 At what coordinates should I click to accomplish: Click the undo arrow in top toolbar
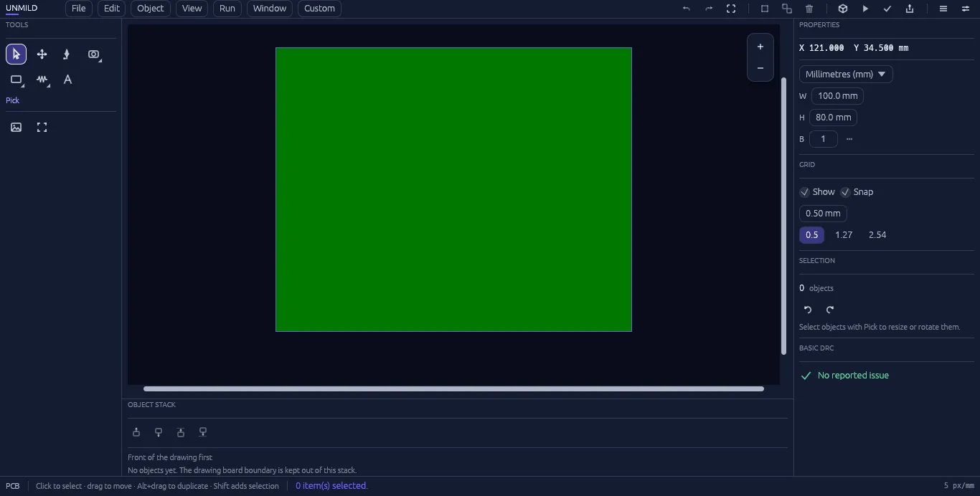(x=687, y=9)
